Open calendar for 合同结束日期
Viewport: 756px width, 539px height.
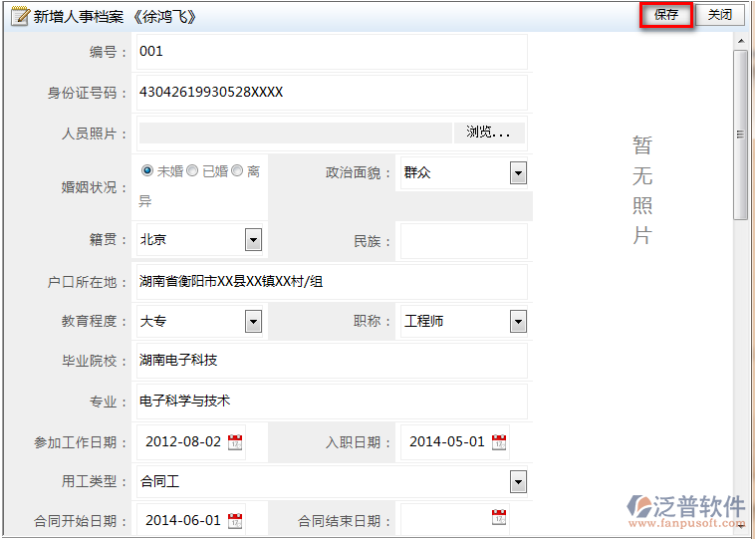[x=499, y=517]
